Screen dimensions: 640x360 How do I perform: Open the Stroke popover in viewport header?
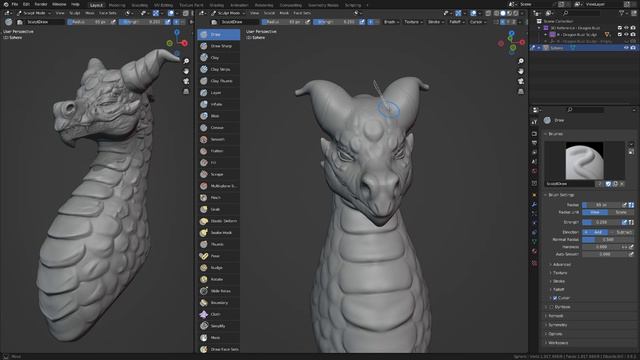[435, 22]
